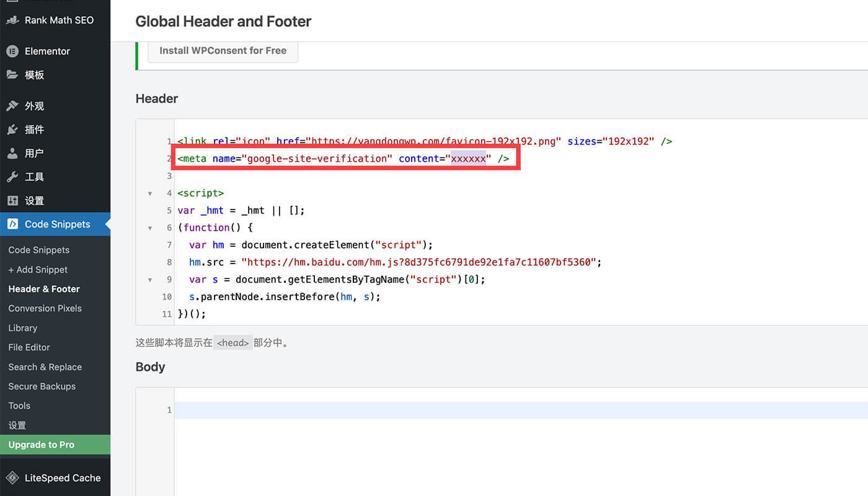Click the 插件 plug icon
The width and height of the screenshot is (868, 496).
tap(12, 130)
